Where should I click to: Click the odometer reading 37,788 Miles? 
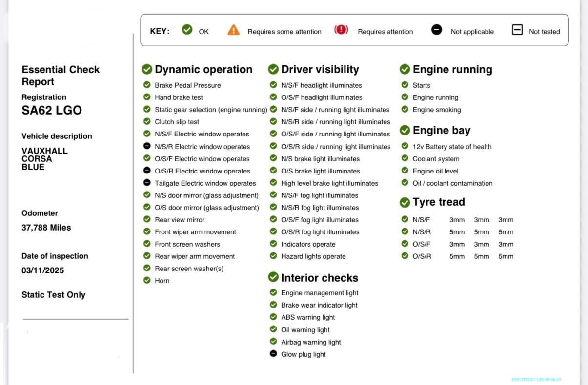click(x=46, y=228)
